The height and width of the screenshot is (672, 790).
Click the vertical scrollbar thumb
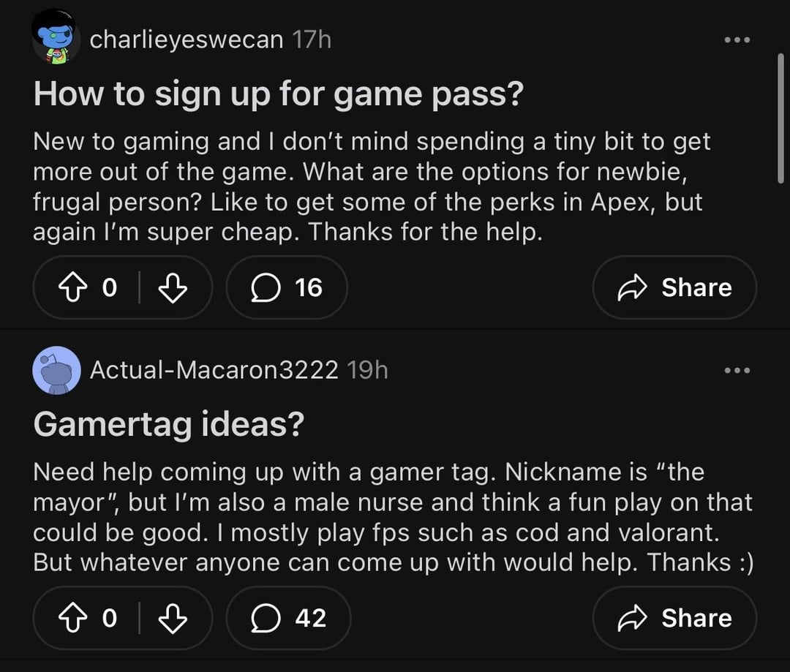tap(780, 117)
